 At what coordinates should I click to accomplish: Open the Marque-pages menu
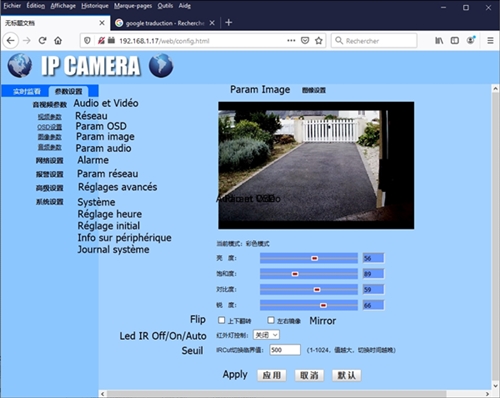pos(133,6)
